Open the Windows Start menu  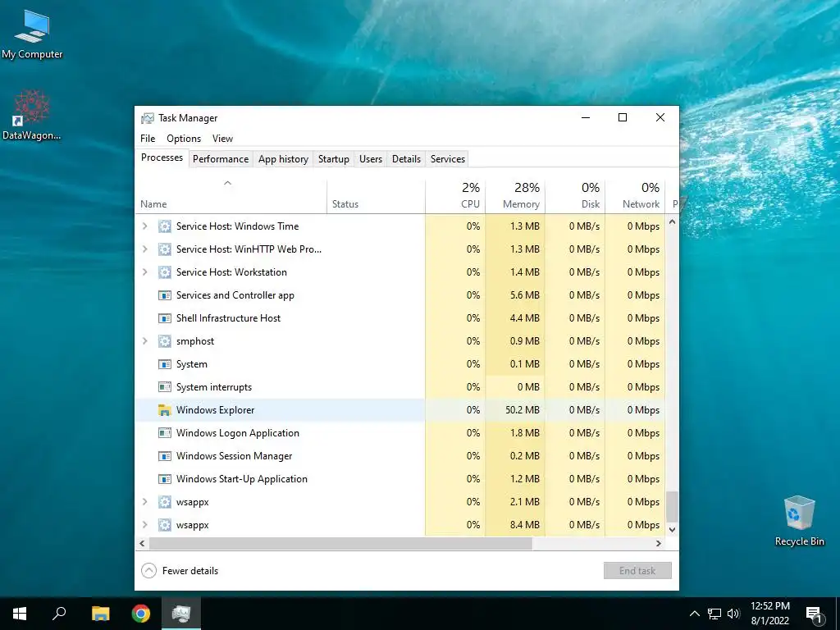pos(20,614)
